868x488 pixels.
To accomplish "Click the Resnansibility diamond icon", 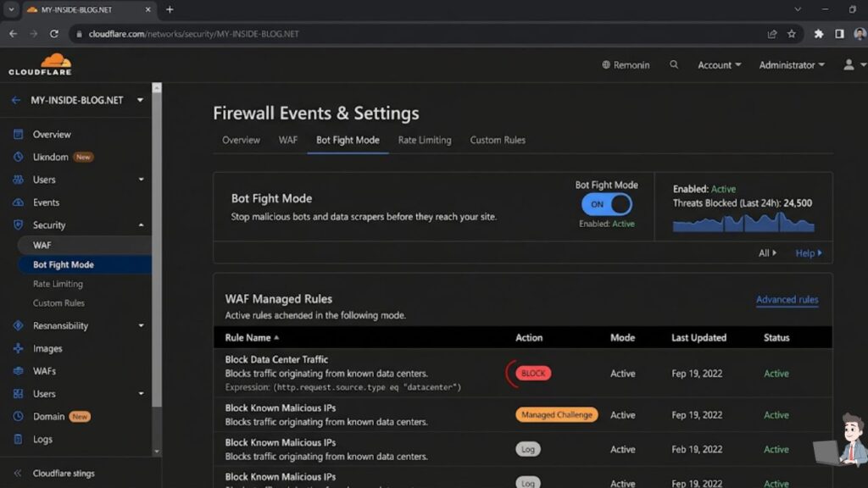I will [x=19, y=325].
